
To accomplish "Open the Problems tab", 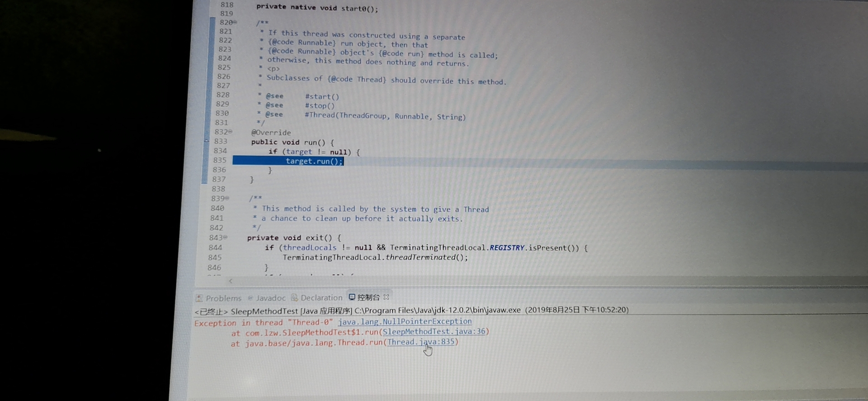I will pyautogui.click(x=219, y=298).
